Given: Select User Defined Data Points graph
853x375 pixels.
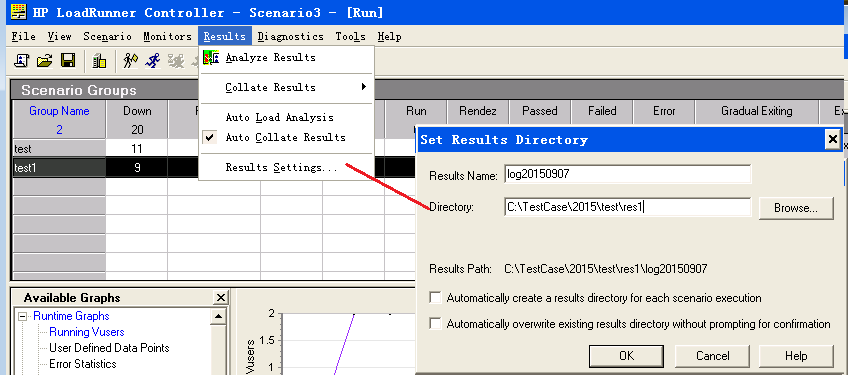Looking at the screenshot, I should point(109,348).
